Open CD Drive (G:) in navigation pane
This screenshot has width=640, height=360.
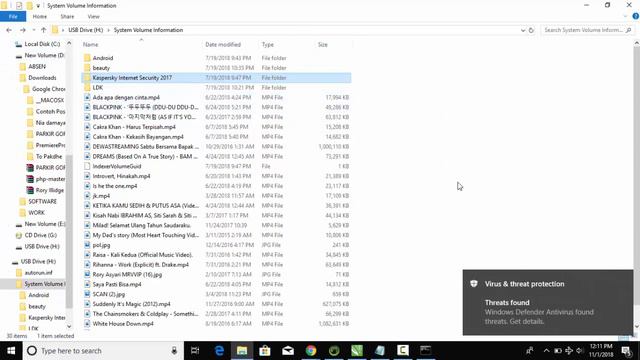tap(40, 235)
